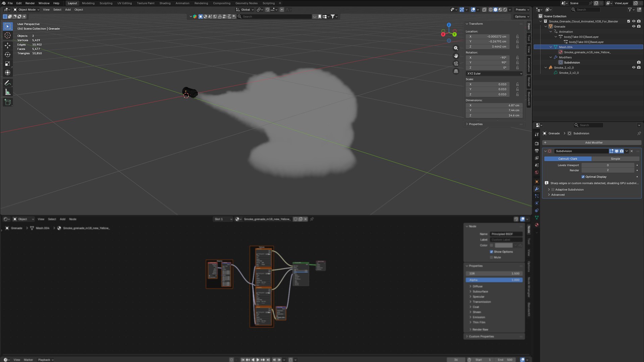Toggle lock on Location X
Viewport: 644px width, 362px height.
click(518, 37)
